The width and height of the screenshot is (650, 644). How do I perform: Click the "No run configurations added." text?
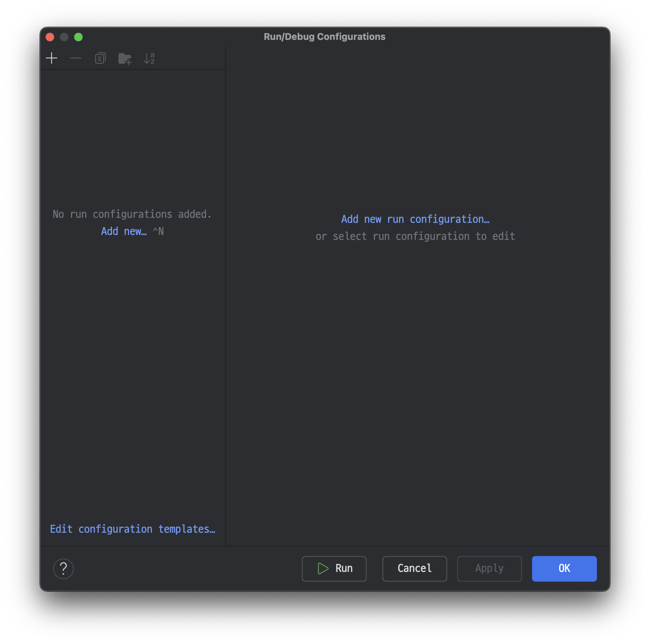click(132, 214)
